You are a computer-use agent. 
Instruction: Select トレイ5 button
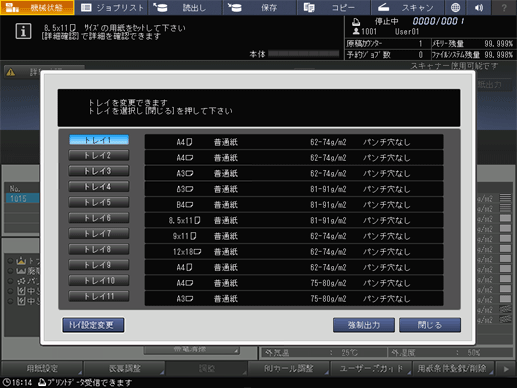[99, 202]
